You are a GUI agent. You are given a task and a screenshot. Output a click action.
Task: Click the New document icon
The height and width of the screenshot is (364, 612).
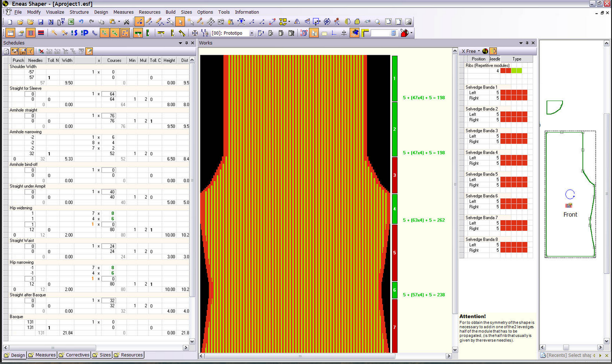(x=10, y=22)
